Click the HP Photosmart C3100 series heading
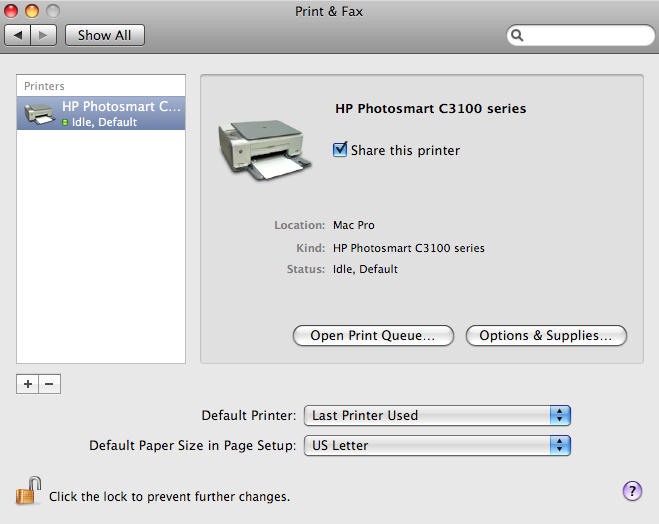 click(x=430, y=109)
